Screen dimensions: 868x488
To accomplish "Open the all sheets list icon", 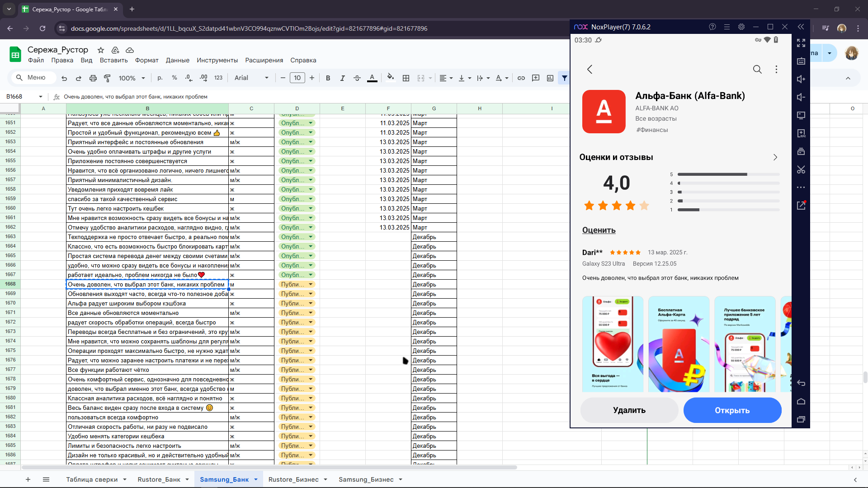I will [46, 479].
